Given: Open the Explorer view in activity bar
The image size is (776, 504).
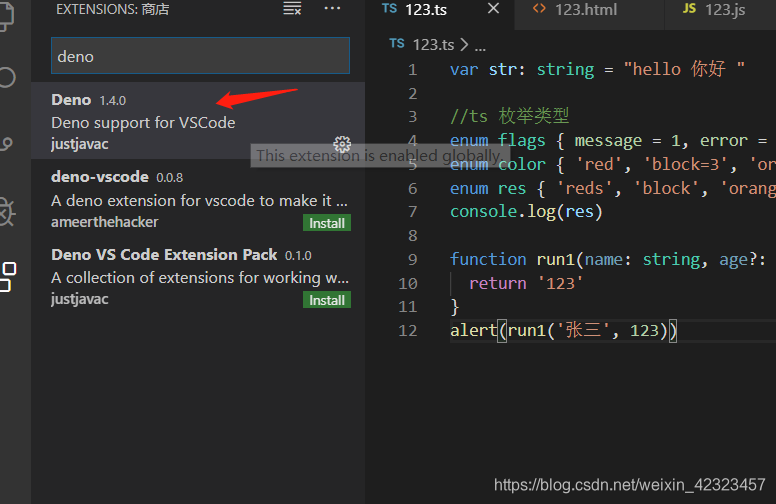Looking at the screenshot, I should [x=7, y=15].
